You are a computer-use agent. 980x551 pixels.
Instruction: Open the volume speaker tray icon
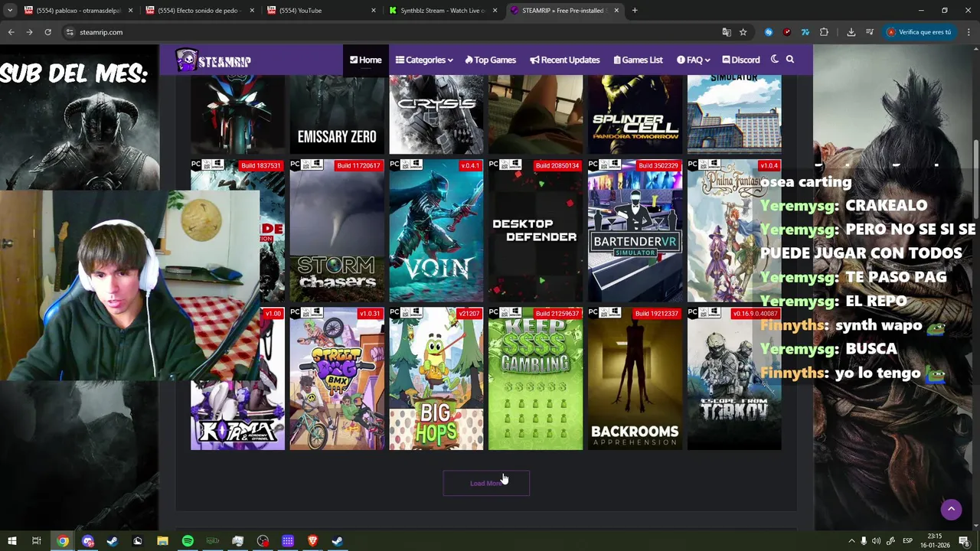coord(876,541)
